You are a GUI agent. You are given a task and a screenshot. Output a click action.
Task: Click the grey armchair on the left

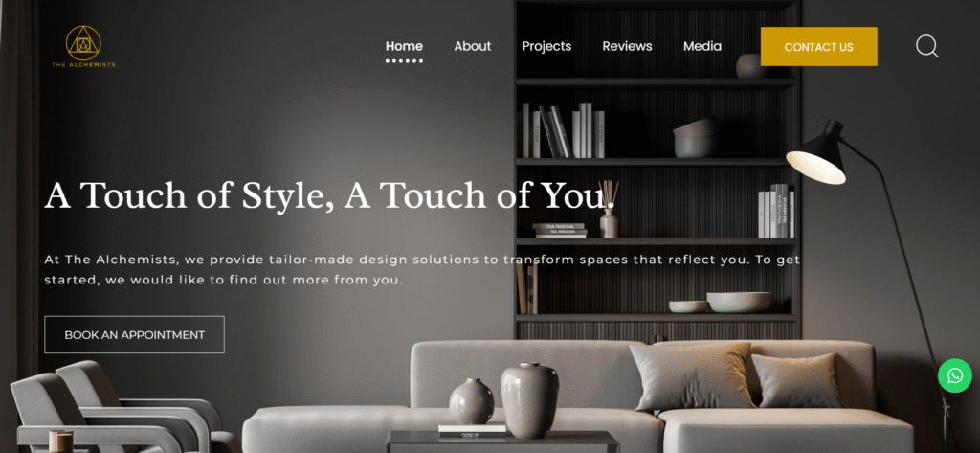tap(116, 407)
